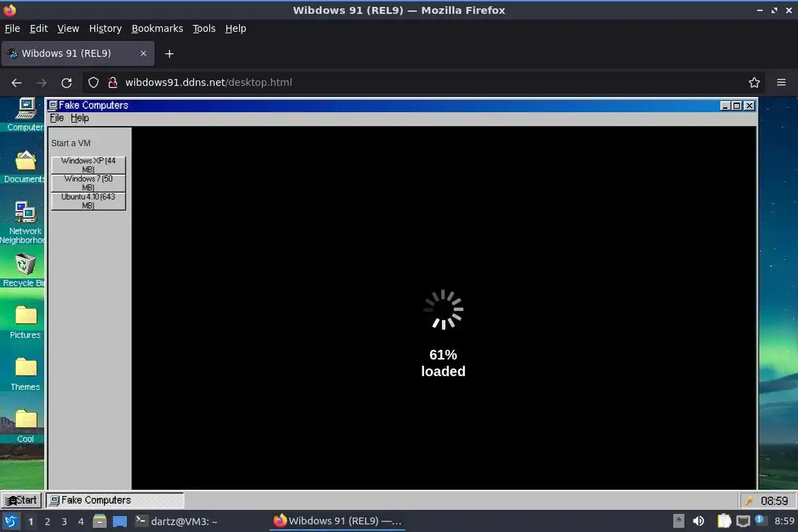Click the key icon in Wibdows tray
Viewport: 798px width, 532px height.
click(x=749, y=501)
